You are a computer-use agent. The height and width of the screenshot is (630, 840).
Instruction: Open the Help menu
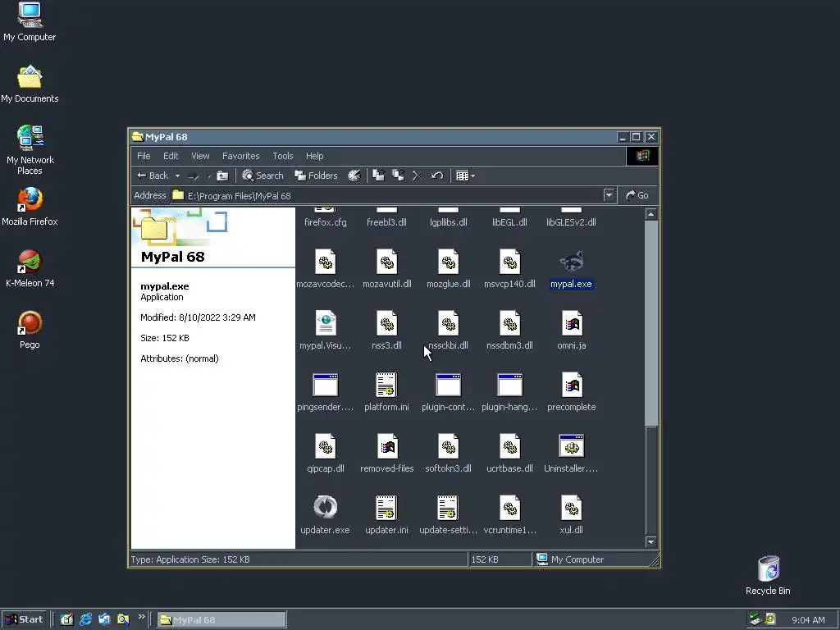point(314,156)
